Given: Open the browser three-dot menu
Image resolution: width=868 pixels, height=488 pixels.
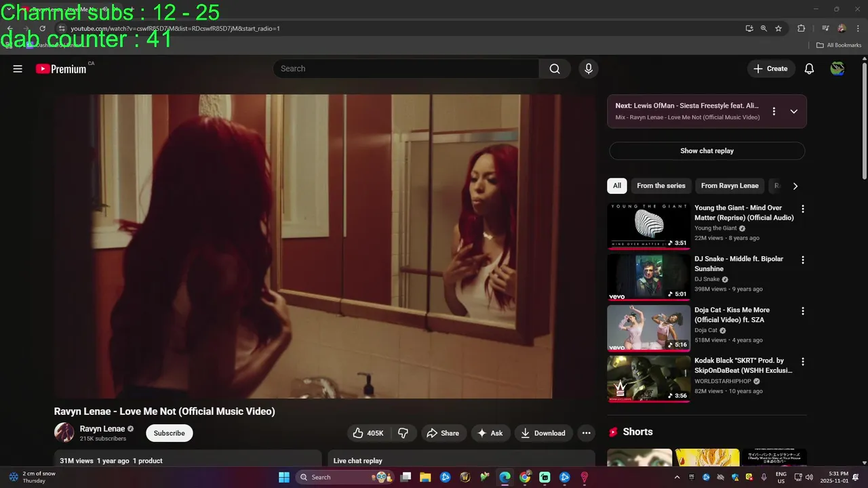Looking at the screenshot, I should 856,28.
